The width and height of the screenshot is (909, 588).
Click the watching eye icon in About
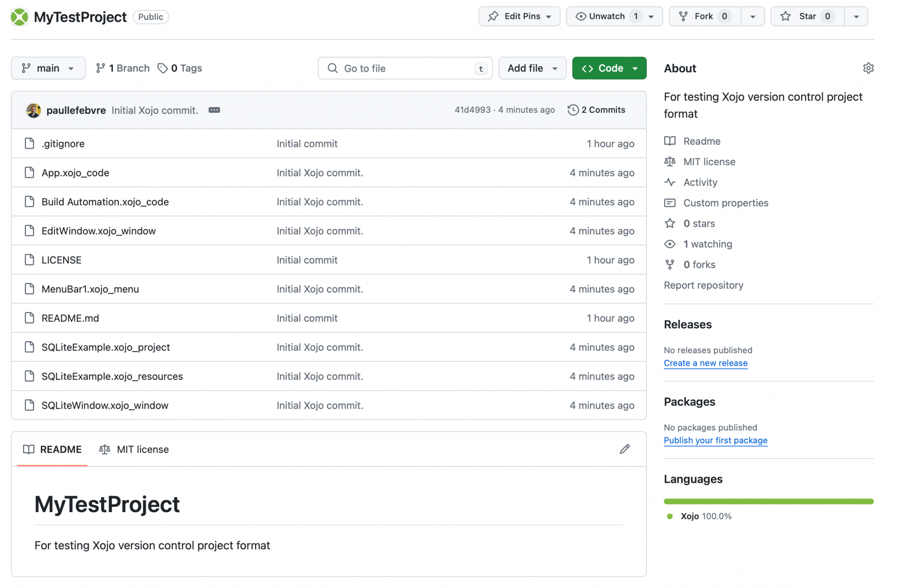tap(670, 244)
